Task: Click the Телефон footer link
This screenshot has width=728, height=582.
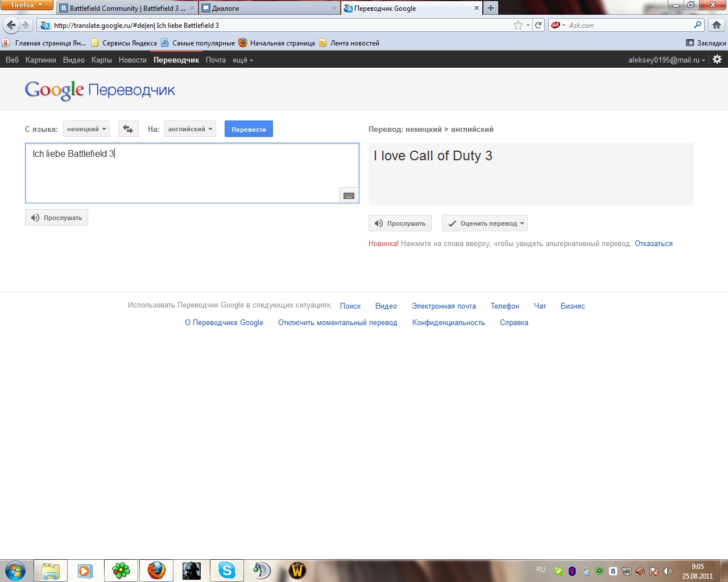Action: coord(505,306)
